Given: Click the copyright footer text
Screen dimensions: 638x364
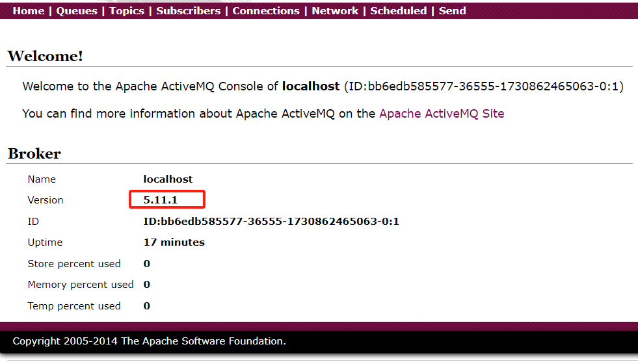Looking at the screenshot, I should click(x=149, y=341).
